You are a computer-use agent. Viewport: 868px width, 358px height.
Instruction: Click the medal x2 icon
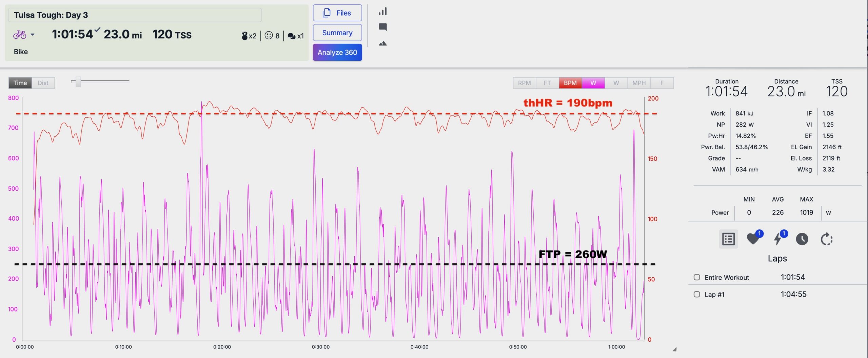click(249, 36)
